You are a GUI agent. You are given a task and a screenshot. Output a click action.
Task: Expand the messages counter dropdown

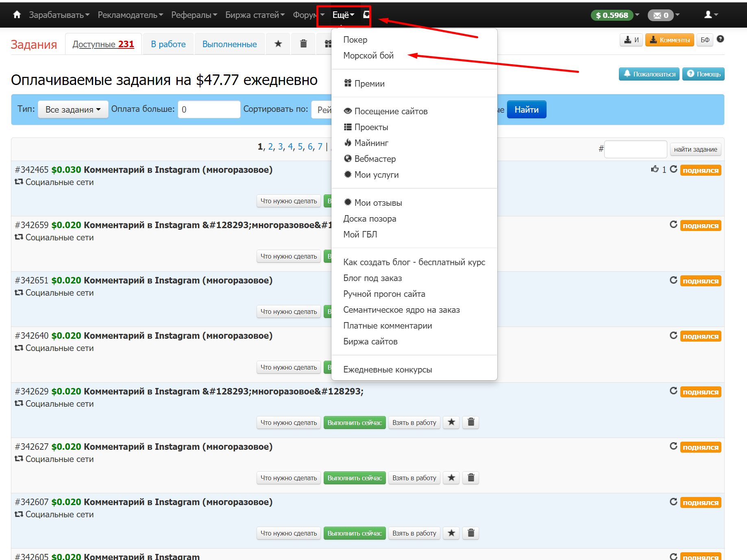coord(664,15)
